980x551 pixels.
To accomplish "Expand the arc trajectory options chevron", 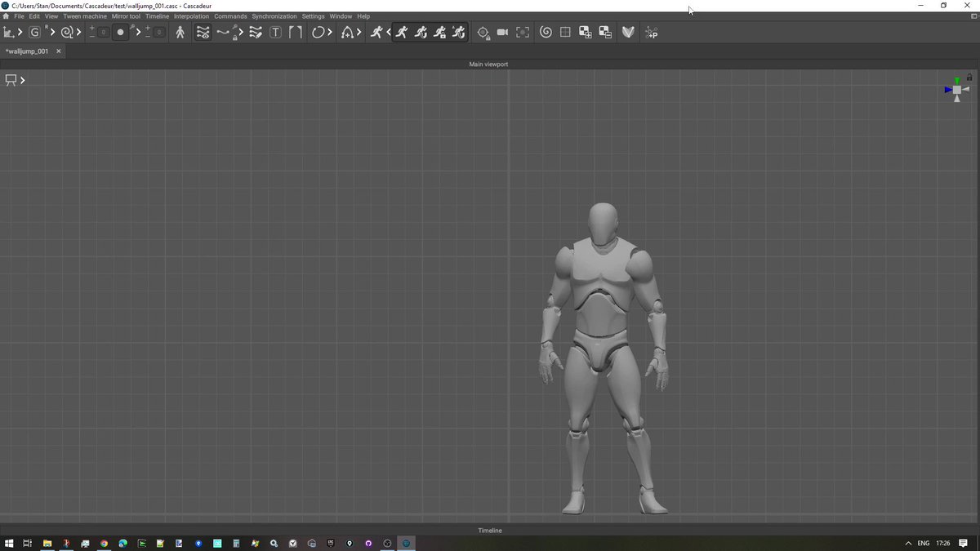I will pos(359,33).
